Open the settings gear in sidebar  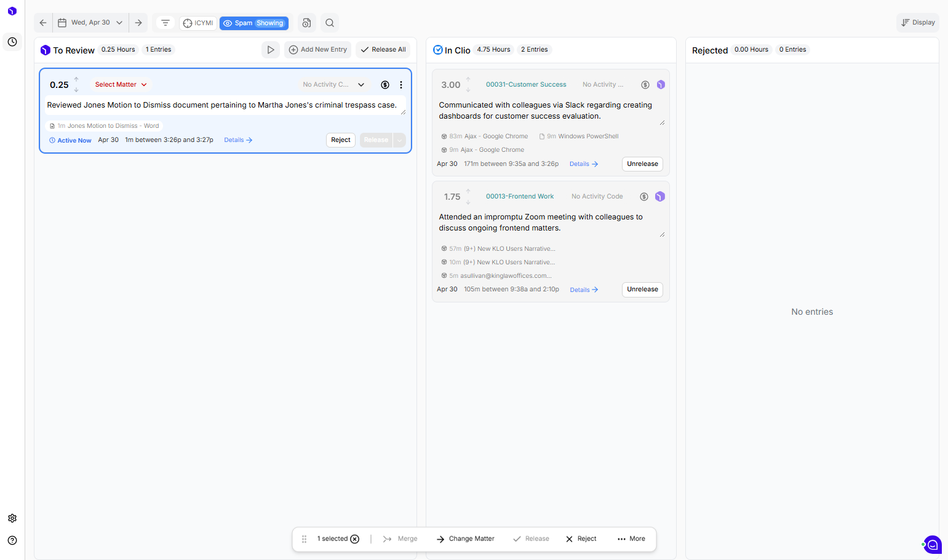point(12,518)
